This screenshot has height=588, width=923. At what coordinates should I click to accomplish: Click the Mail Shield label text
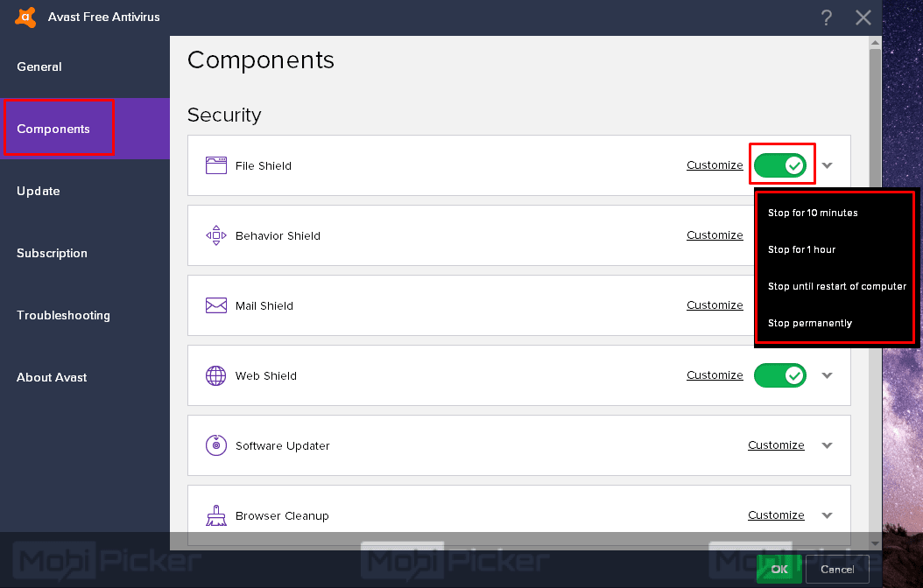point(264,305)
